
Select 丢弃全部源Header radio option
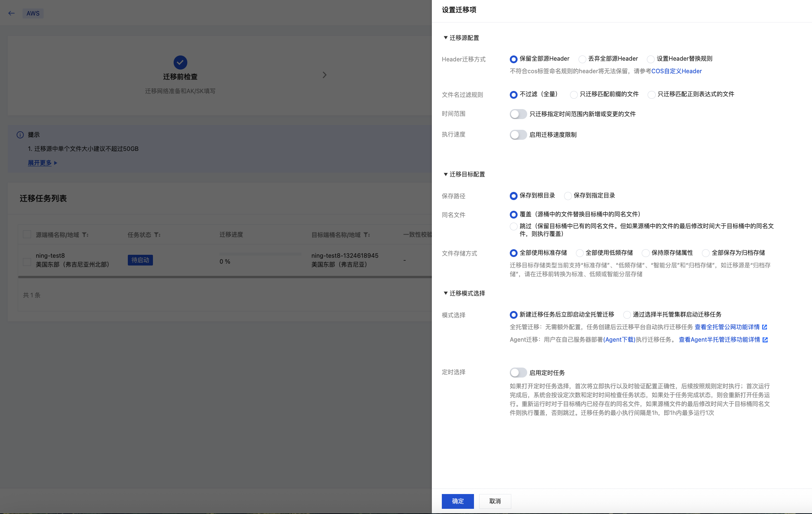(x=582, y=59)
